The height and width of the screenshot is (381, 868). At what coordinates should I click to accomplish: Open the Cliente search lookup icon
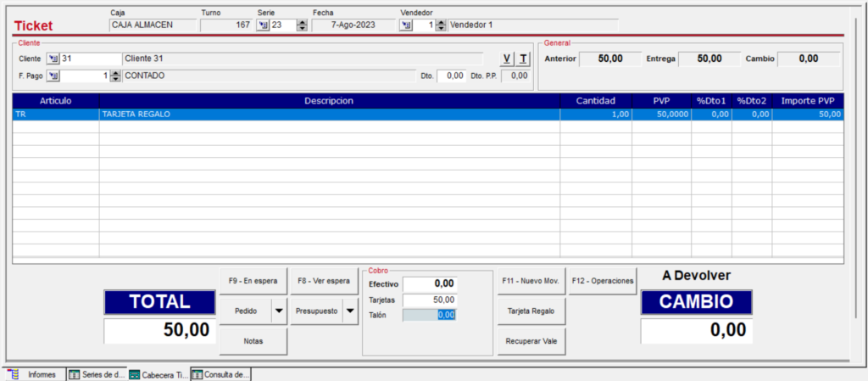[x=53, y=59]
